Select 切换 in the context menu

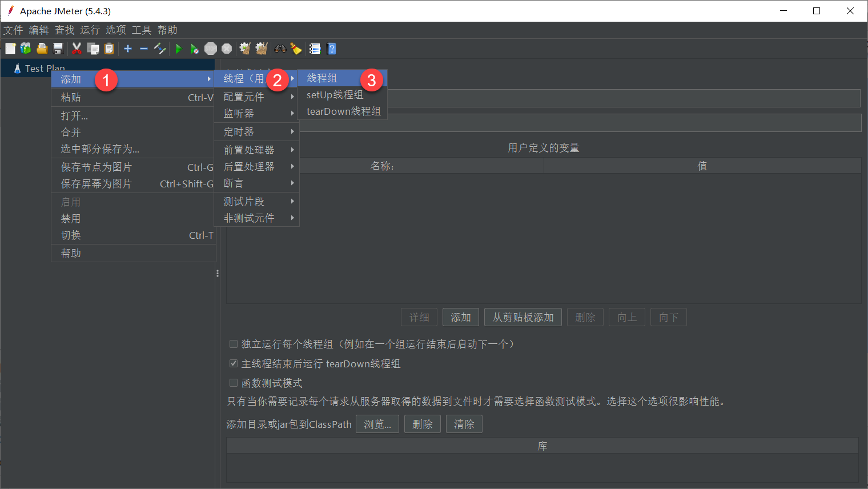133,235
